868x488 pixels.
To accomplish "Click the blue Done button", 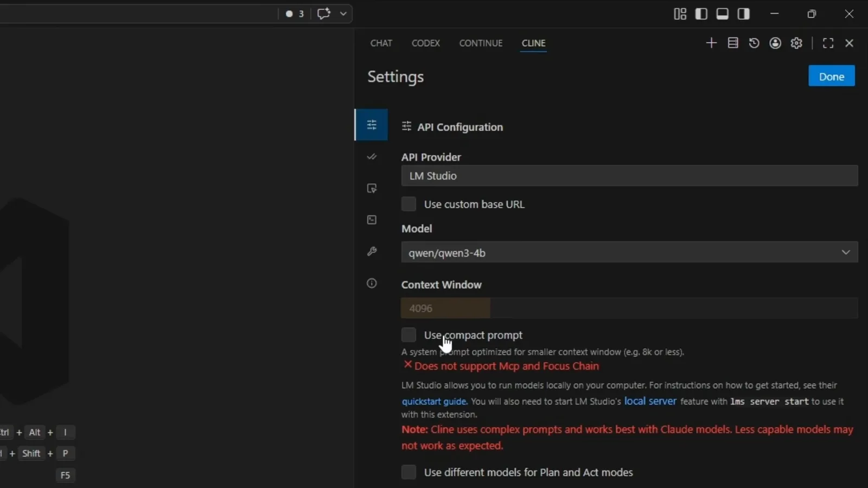I will coord(832,76).
